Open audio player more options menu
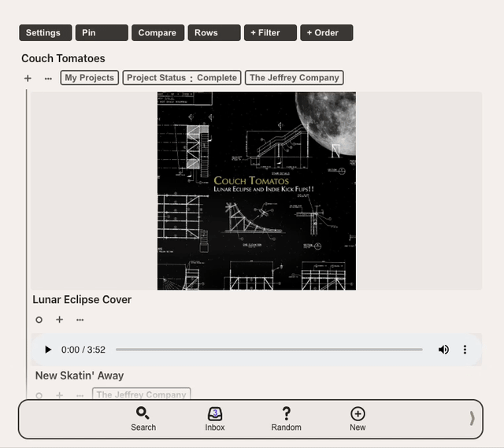504x448 pixels. [465, 350]
